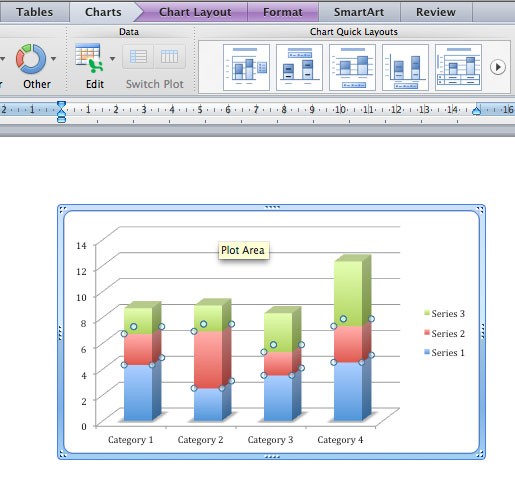Click the Other chart type donut icon
Screen dimensions: 515x487
click(x=31, y=59)
